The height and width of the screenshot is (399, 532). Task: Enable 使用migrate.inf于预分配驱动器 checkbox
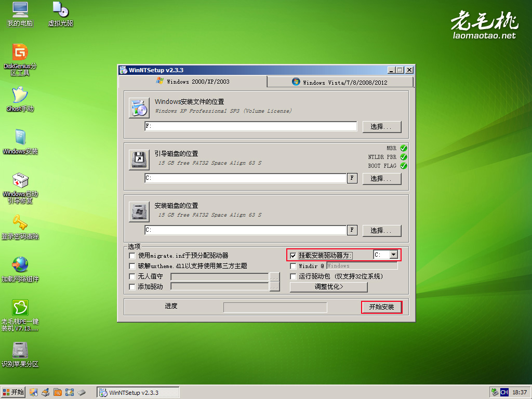tap(132, 256)
